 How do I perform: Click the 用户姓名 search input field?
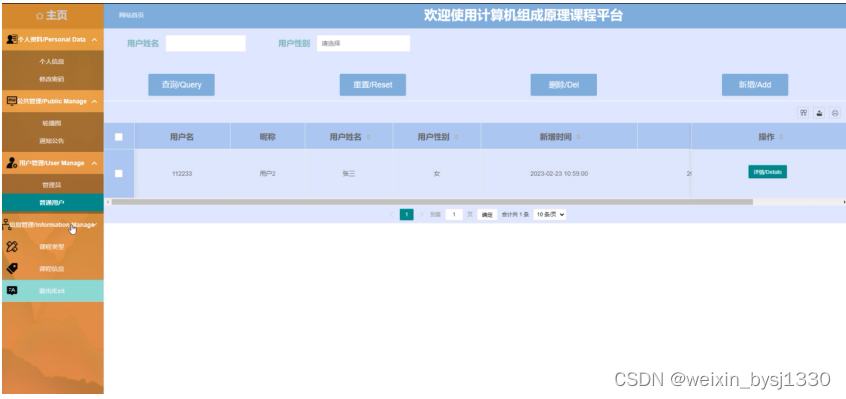pos(206,43)
